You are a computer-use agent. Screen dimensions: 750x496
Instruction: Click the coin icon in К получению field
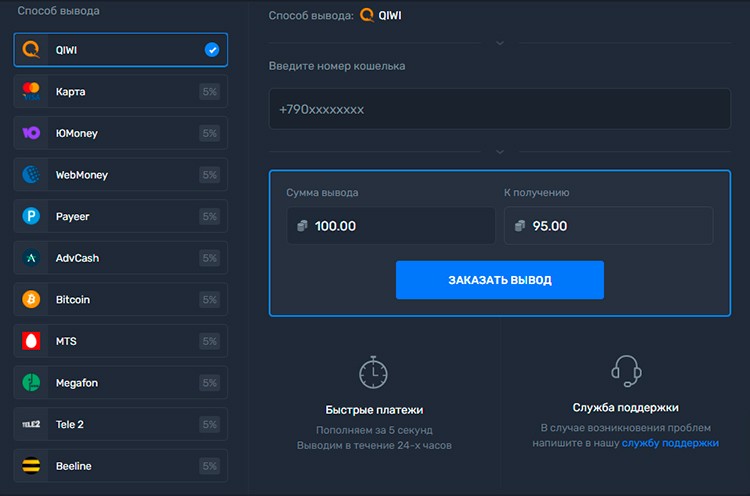(x=520, y=226)
